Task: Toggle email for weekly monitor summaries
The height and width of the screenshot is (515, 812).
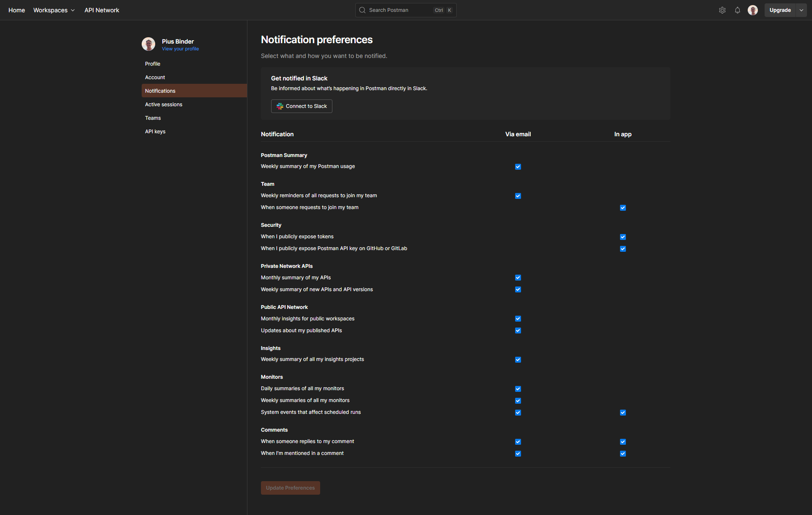Action: click(x=518, y=401)
